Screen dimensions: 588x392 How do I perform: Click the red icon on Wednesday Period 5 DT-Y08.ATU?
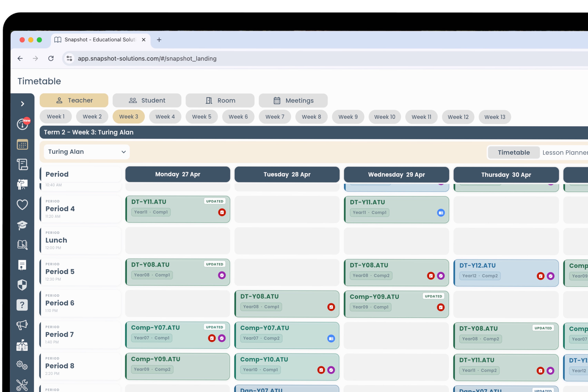coord(431,276)
